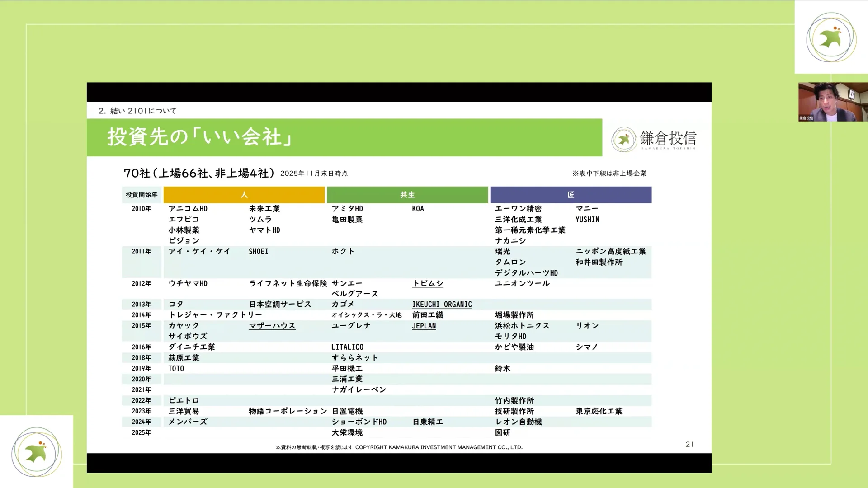Click the Kamakura Toshin logo at top right corner
The height and width of the screenshot is (488, 868).
pyautogui.click(x=831, y=37)
